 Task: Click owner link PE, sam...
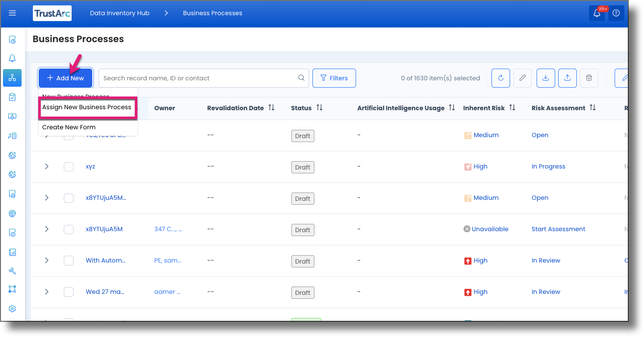(168, 261)
